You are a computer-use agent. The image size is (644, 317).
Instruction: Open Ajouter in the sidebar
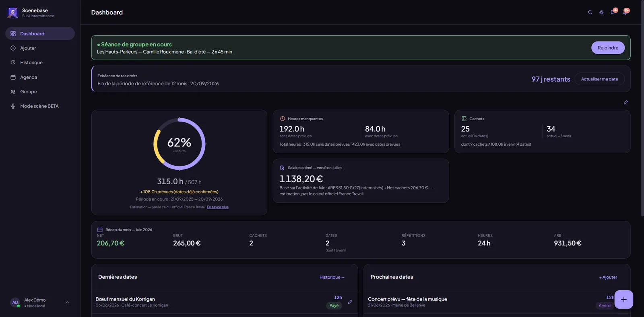click(40, 48)
